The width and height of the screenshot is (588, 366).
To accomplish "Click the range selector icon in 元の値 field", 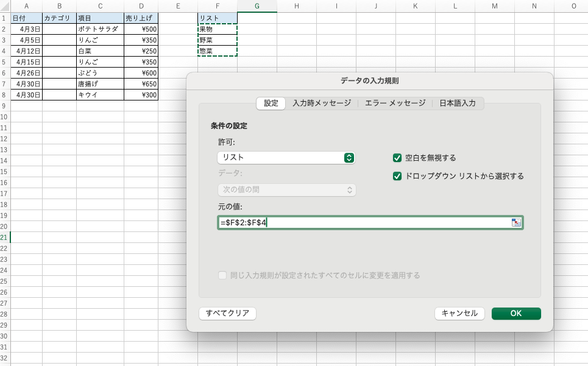I will [x=516, y=223].
